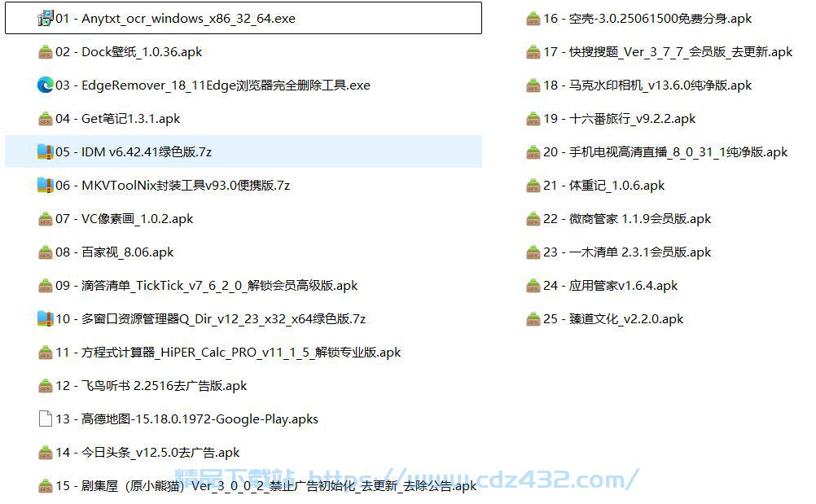Click the archive icon of 10 Q_Dir 7z
Image resolution: width=816 pixels, height=504 pixels.
point(46,319)
